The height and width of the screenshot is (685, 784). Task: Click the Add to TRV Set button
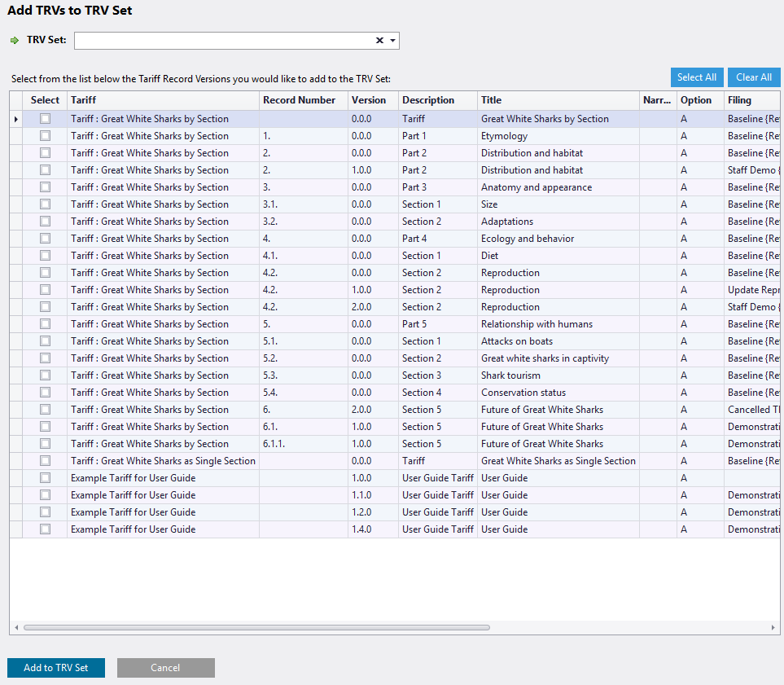pos(56,667)
